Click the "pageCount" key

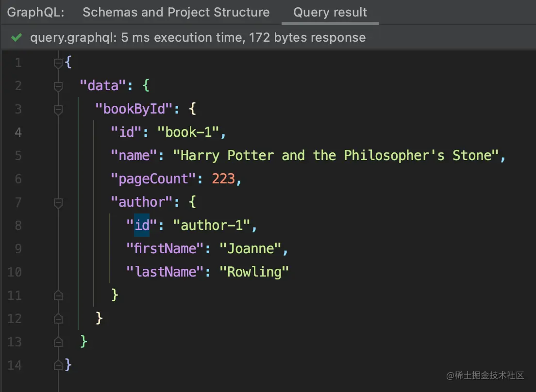[153, 179]
